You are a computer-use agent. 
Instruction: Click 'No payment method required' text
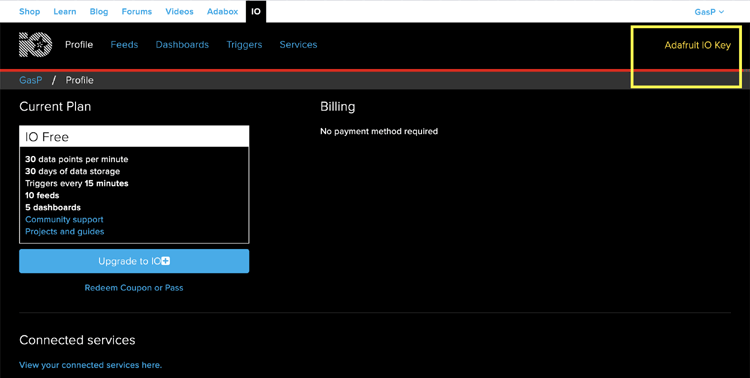click(x=379, y=131)
